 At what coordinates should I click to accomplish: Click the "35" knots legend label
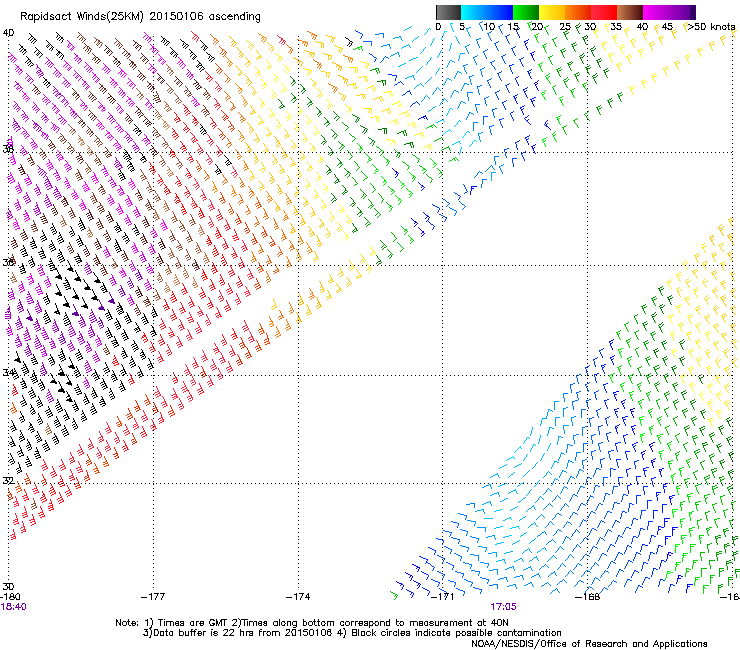[x=616, y=27]
